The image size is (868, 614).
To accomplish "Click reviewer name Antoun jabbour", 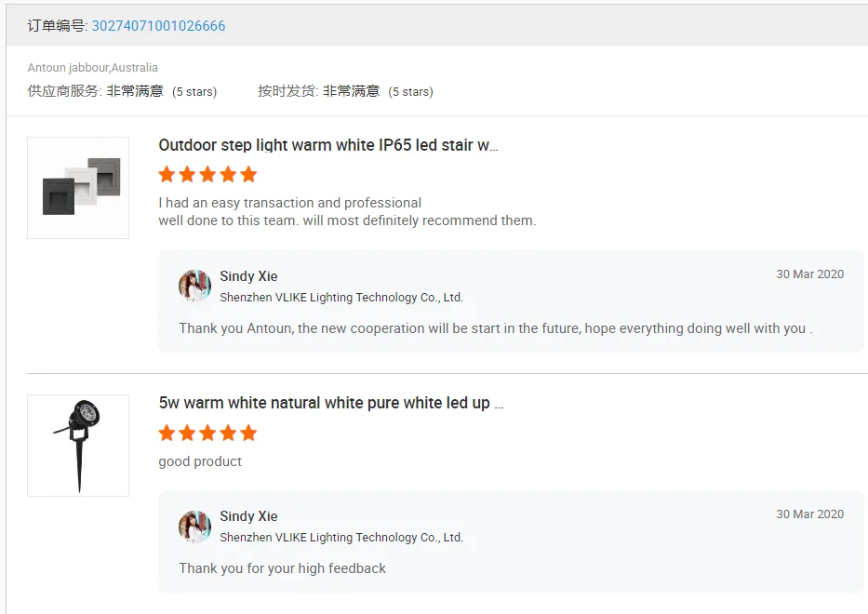I will pyautogui.click(x=68, y=68).
